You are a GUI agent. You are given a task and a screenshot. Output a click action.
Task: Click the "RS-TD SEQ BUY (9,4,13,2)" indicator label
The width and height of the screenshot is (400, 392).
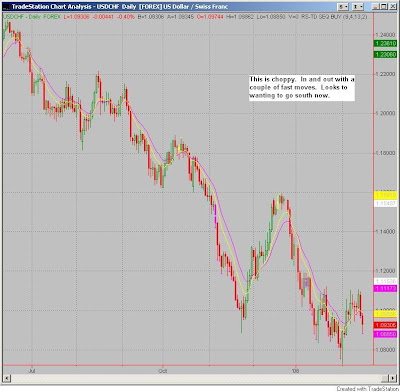point(334,16)
